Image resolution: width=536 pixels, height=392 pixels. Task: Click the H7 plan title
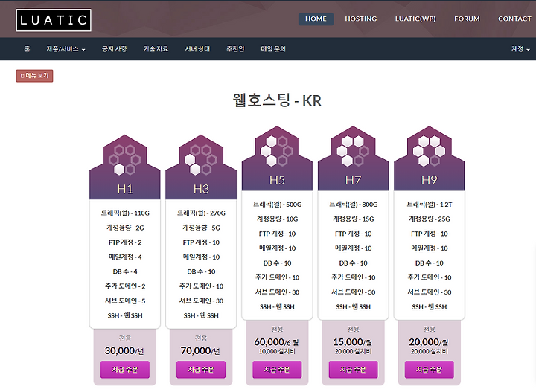point(353,180)
